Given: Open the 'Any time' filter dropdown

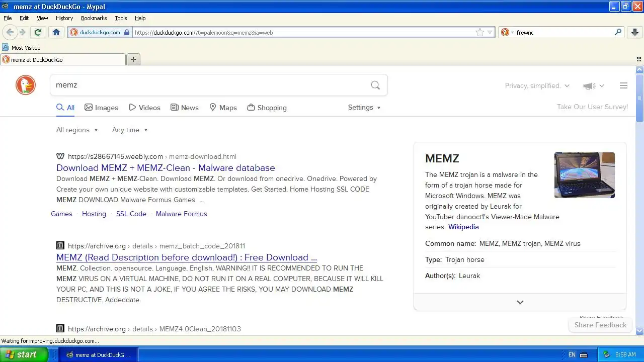Looking at the screenshot, I should point(130,130).
